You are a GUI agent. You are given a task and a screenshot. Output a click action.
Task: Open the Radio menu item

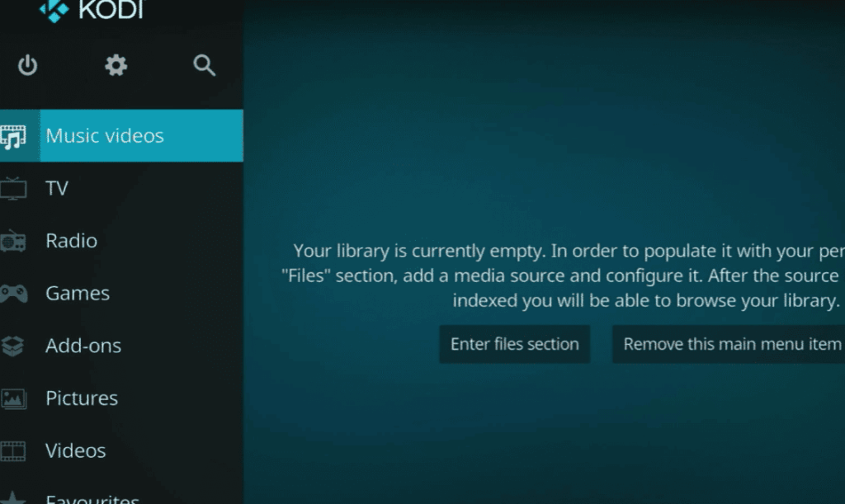coord(121,241)
